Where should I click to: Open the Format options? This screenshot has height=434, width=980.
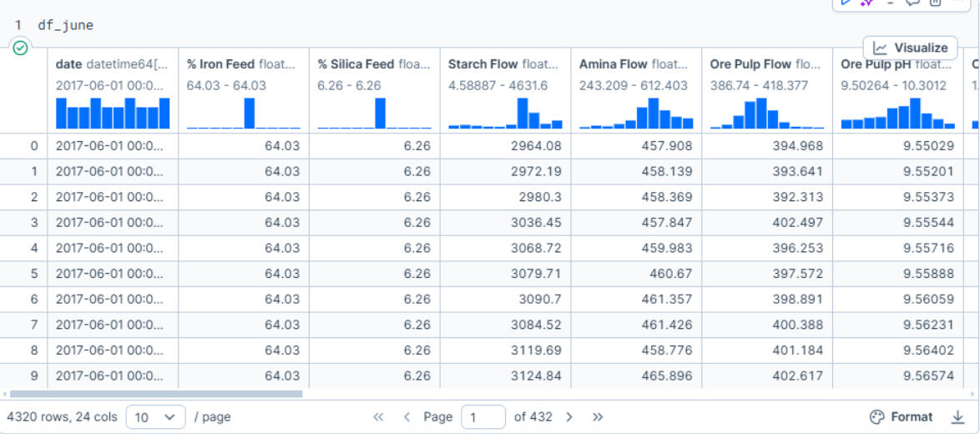pos(901,416)
